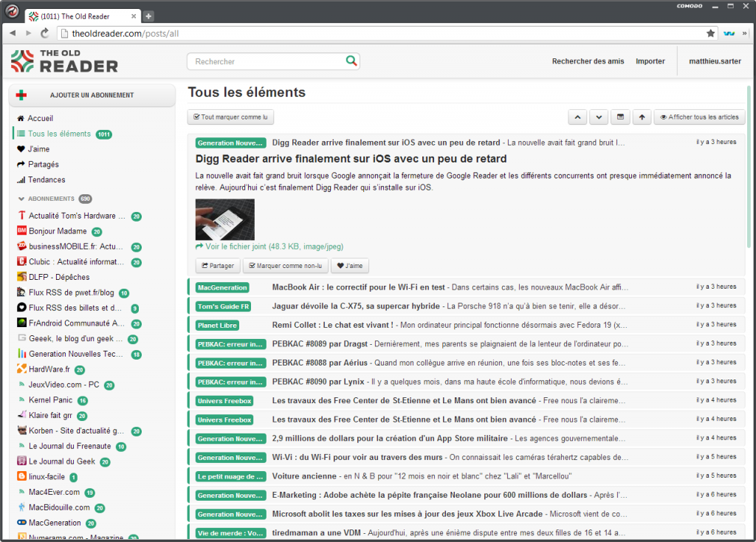Expand Voiture ancienne article row
This screenshot has height=542, width=756.
point(467,476)
